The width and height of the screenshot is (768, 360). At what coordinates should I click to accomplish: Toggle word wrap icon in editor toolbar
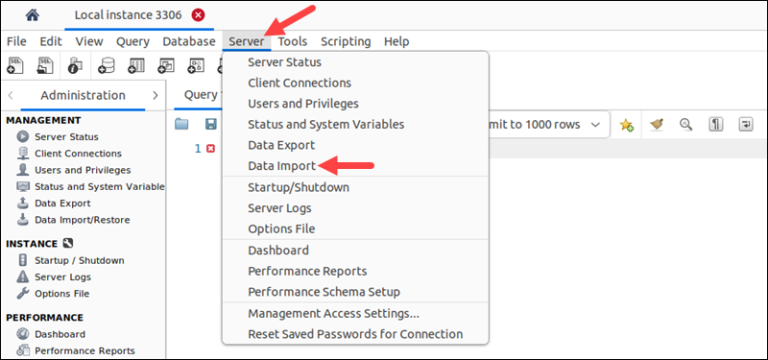click(x=746, y=125)
